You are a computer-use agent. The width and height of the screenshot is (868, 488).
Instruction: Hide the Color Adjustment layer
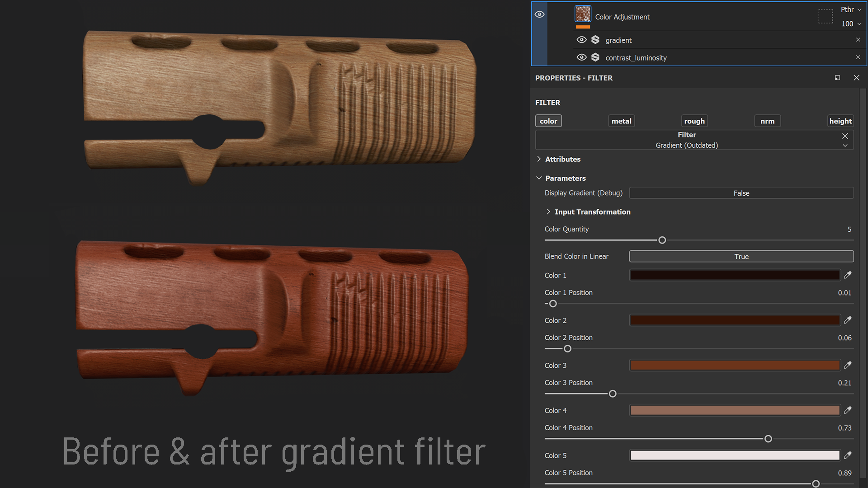point(539,14)
